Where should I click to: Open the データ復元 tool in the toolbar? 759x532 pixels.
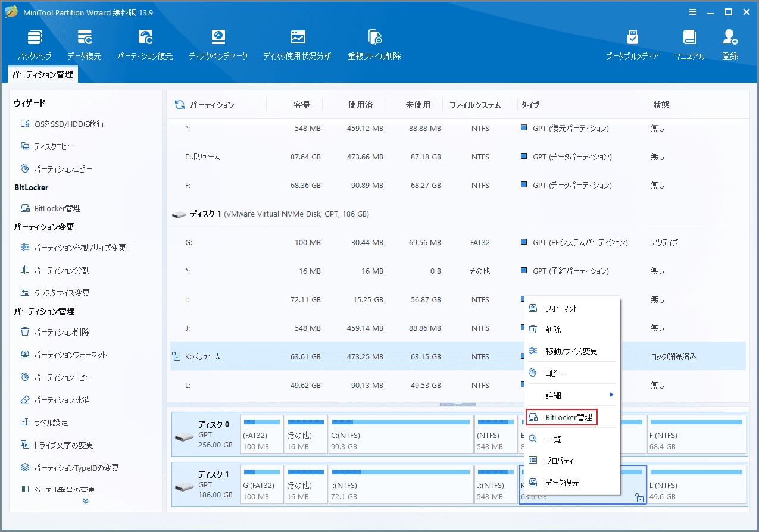85,44
